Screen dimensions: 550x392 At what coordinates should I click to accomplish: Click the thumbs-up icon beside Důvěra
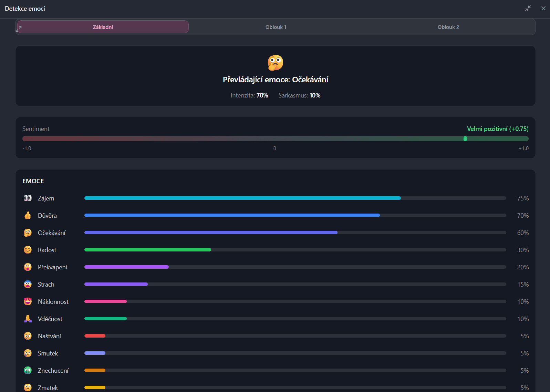click(28, 215)
